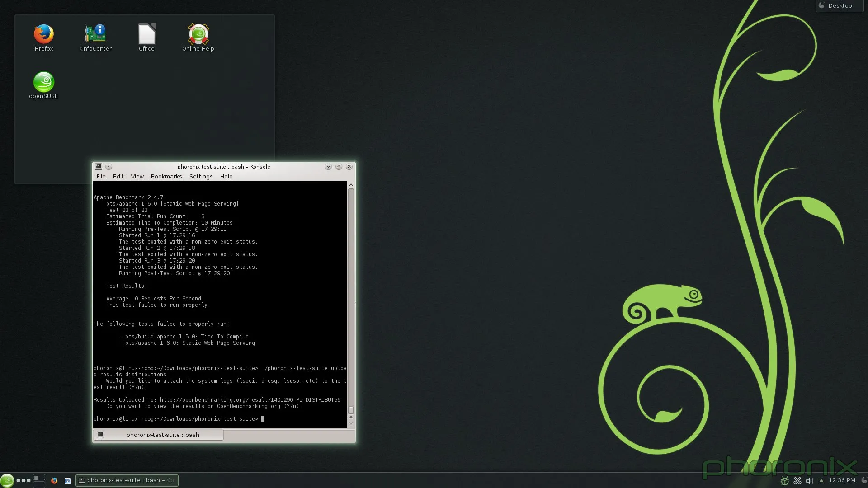
Task: Open the Office desktop shortcut
Action: [x=146, y=35]
